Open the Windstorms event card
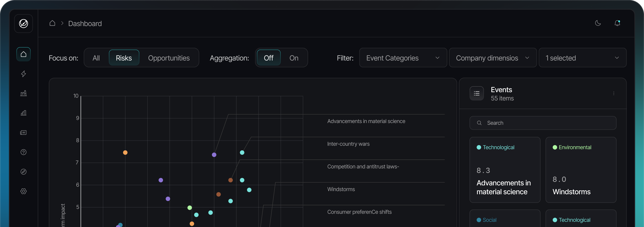Screen dimensions: 644x227 point(581,170)
